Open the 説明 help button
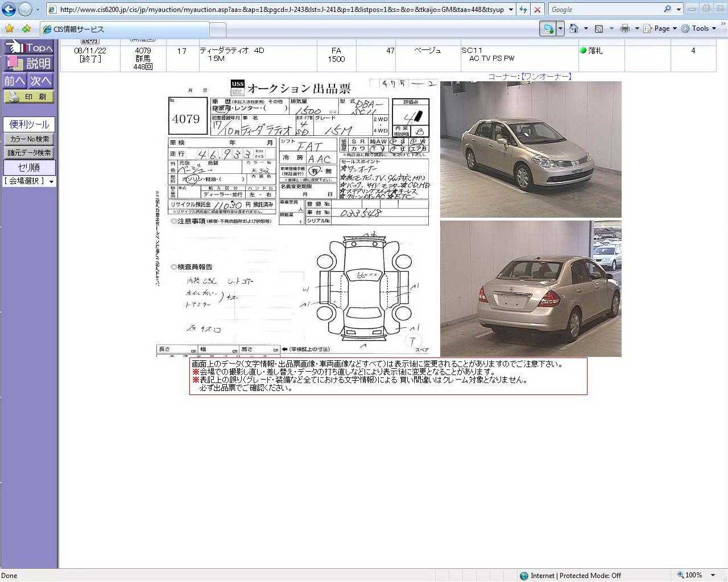 29,64
